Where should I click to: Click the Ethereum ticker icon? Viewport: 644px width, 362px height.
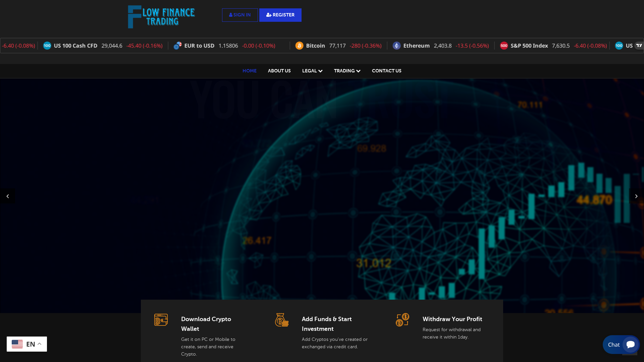(396, 46)
